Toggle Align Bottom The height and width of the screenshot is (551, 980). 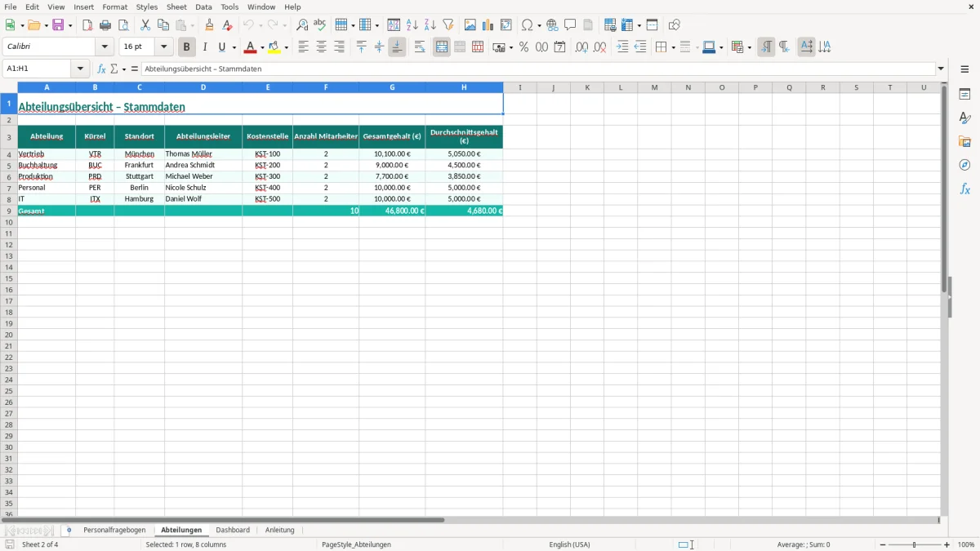[x=397, y=47]
